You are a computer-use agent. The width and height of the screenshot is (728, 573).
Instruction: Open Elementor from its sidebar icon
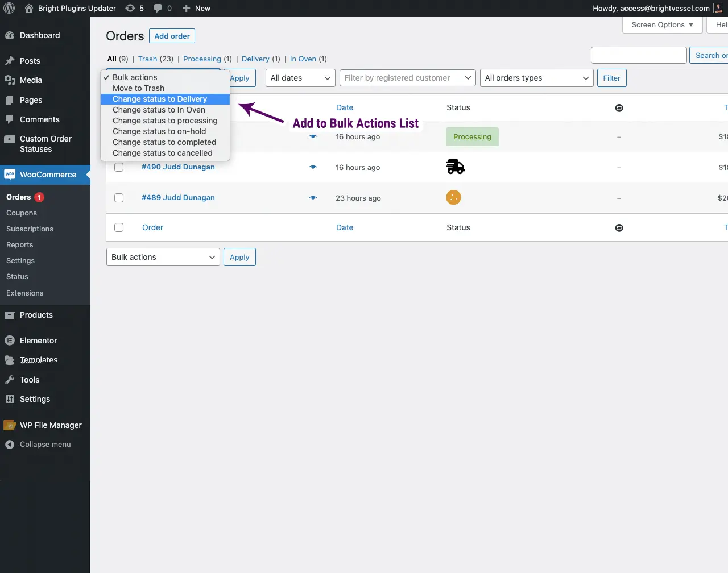point(9,340)
